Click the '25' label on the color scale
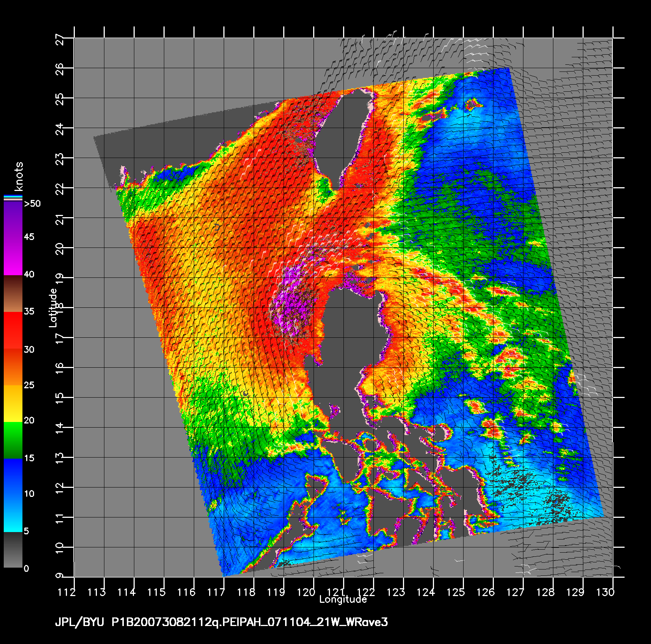Screen dimensions: 651x644 point(29,385)
